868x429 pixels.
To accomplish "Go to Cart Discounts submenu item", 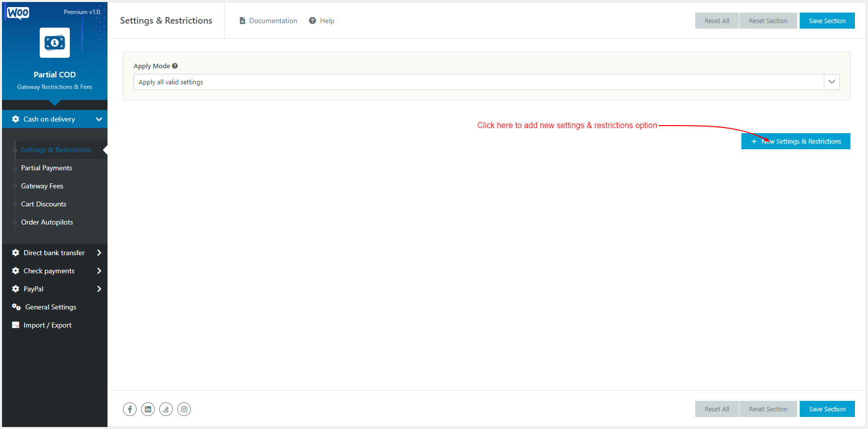I will pos(44,204).
